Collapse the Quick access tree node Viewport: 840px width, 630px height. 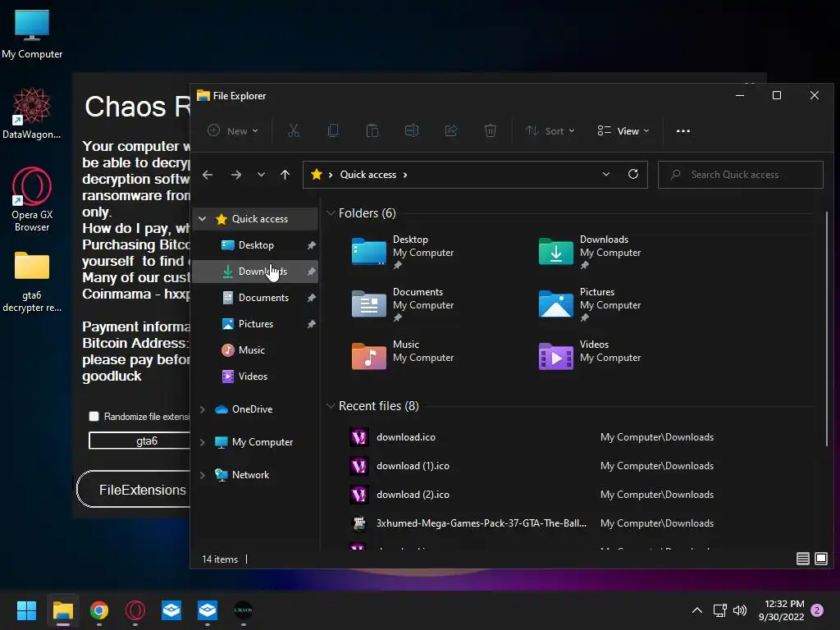(203, 218)
